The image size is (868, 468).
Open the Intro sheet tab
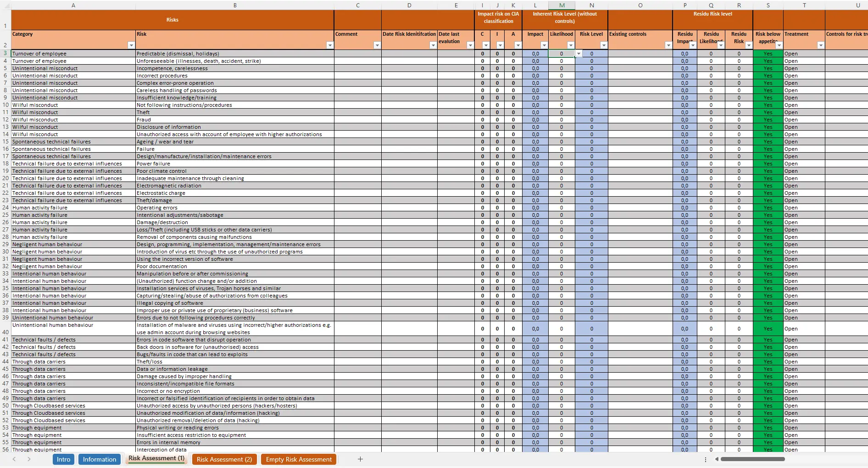coord(63,459)
